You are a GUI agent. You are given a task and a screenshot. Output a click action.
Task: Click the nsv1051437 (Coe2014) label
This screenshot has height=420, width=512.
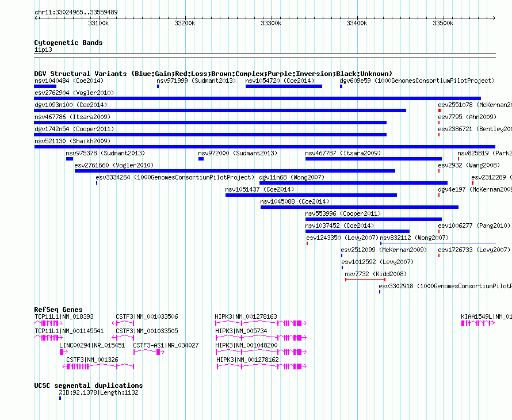click(x=259, y=189)
